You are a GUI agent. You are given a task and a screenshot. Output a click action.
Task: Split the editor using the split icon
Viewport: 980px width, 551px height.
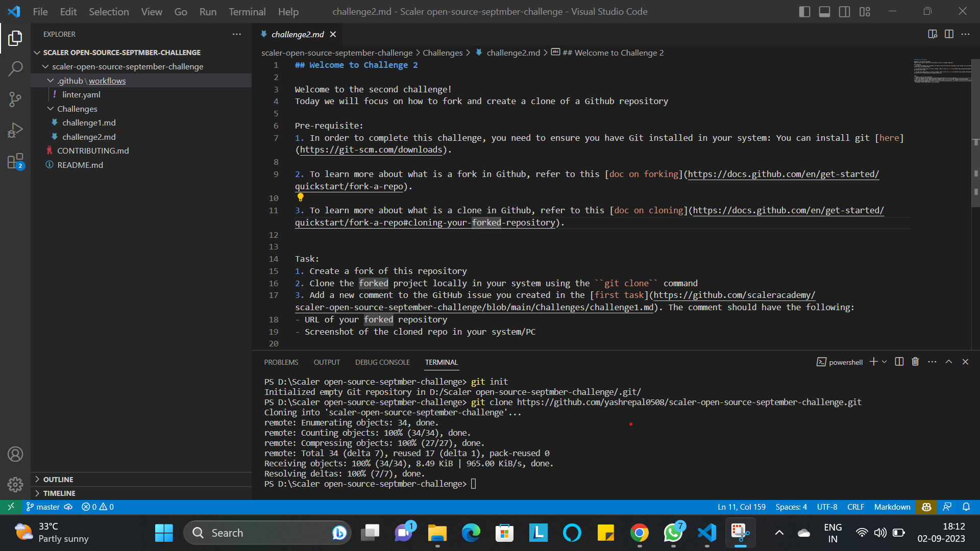point(949,34)
